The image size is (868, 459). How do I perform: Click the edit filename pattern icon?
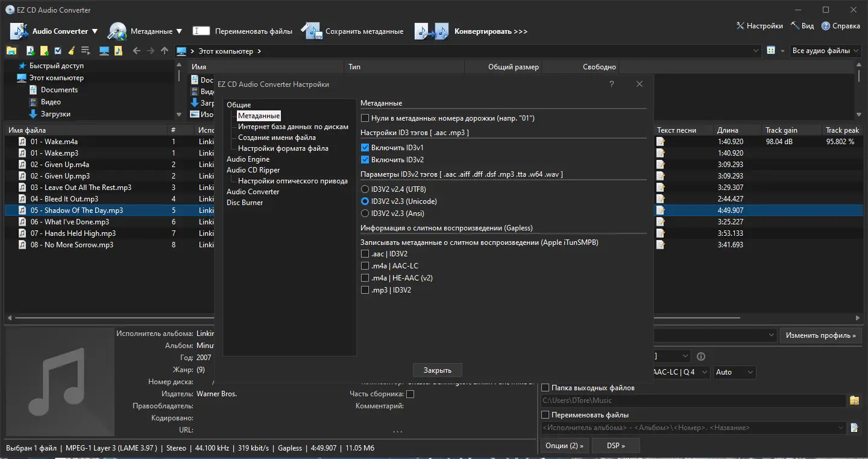pyautogui.click(x=854, y=428)
